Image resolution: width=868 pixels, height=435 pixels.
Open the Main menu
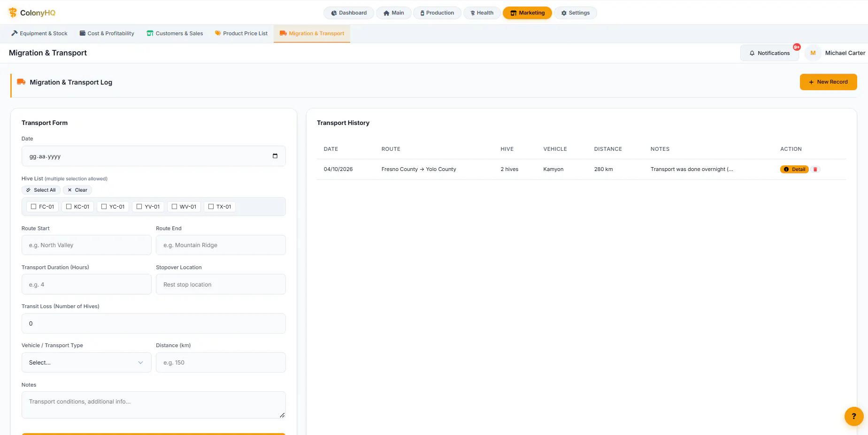pyautogui.click(x=393, y=13)
